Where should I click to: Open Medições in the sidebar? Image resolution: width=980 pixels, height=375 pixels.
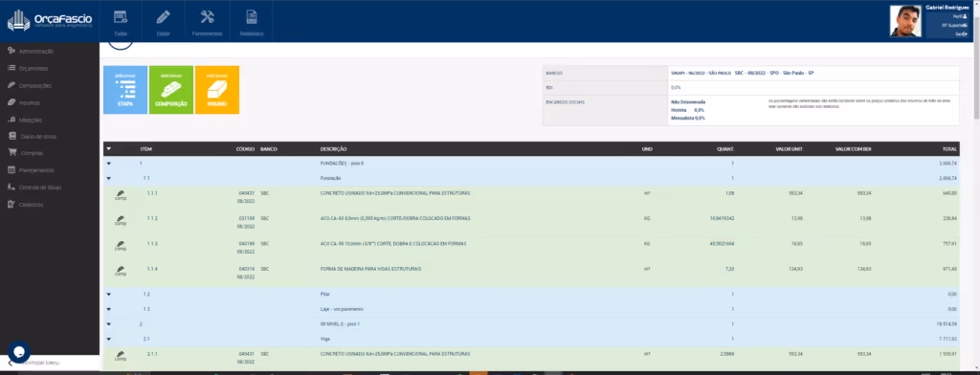click(x=31, y=120)
